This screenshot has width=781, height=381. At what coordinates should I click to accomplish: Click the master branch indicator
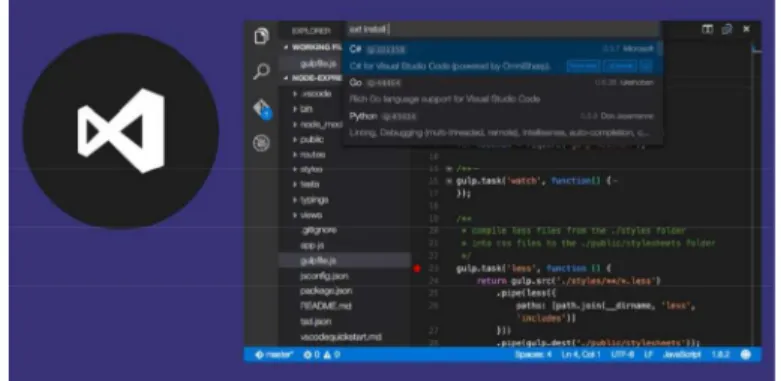[274, 355]
